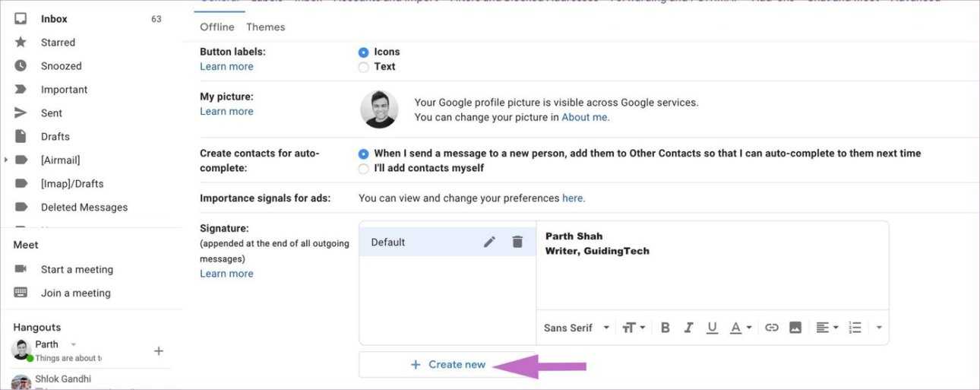Viewport: 980px width, 390px height.
Task: Select the Icons button labels option
Action: pos(364,52)
